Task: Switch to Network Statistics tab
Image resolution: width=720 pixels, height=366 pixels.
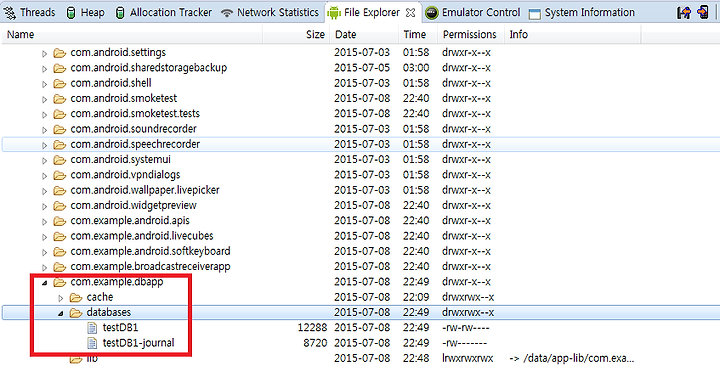Action: pos(270,12)
